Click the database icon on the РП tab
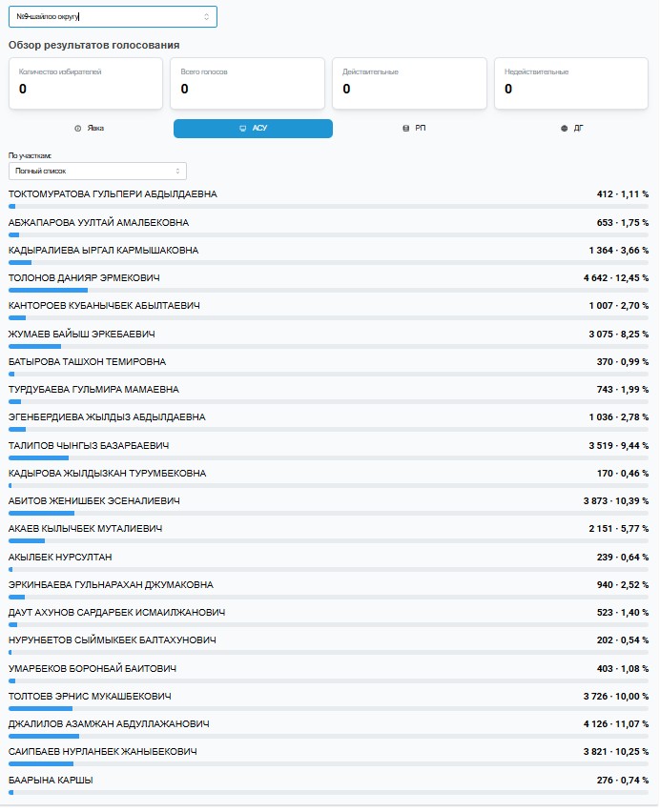 [x=405, y=128]
